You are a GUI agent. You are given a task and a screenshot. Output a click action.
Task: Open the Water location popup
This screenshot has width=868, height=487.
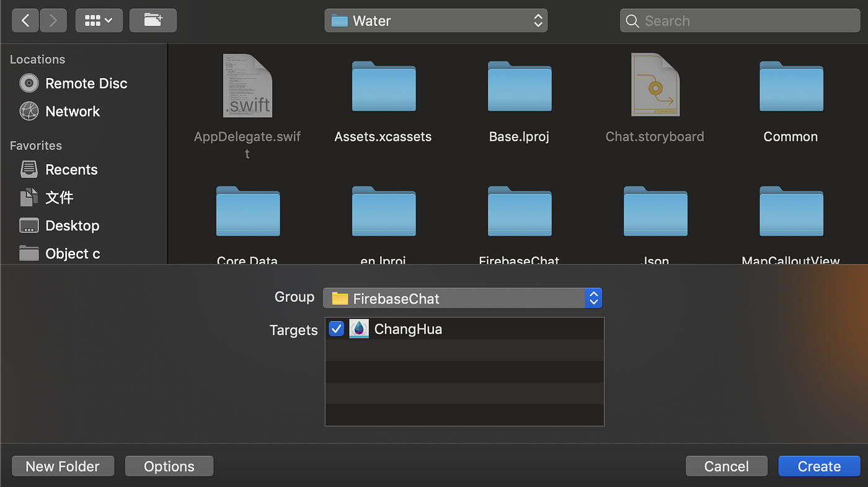point(436,20)
